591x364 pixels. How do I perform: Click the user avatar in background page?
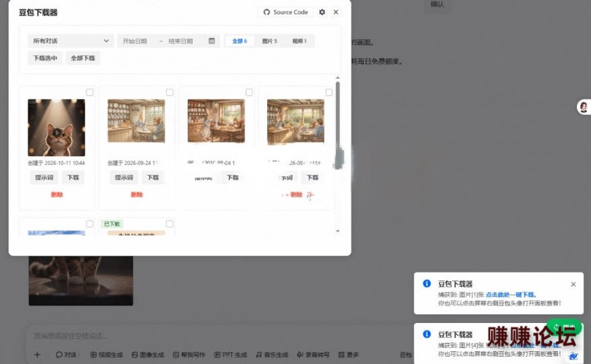click(584, 106)
